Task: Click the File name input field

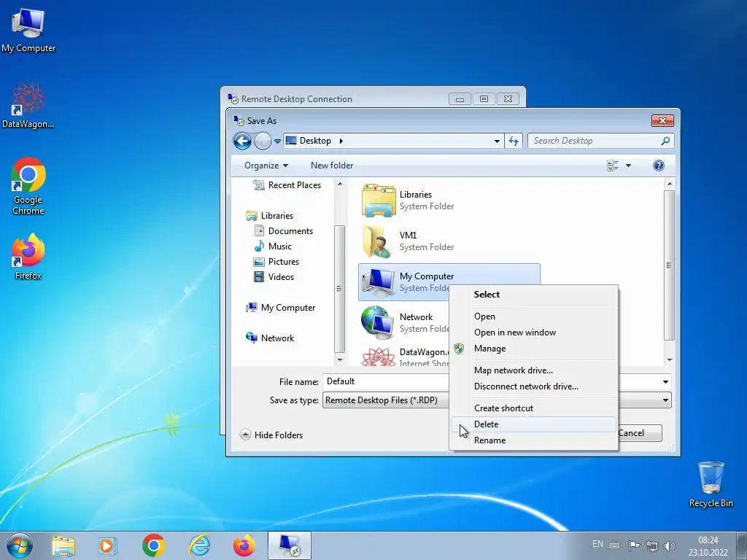Action: tap(386, 382)
